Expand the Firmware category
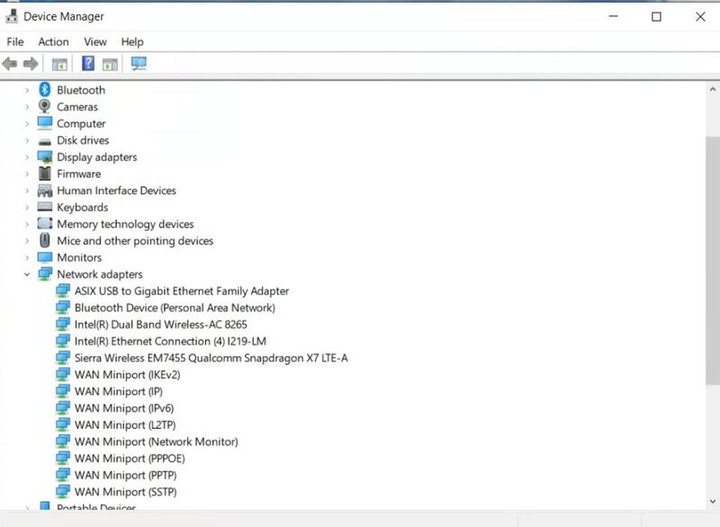720x527 pixels. pos(27,174)
